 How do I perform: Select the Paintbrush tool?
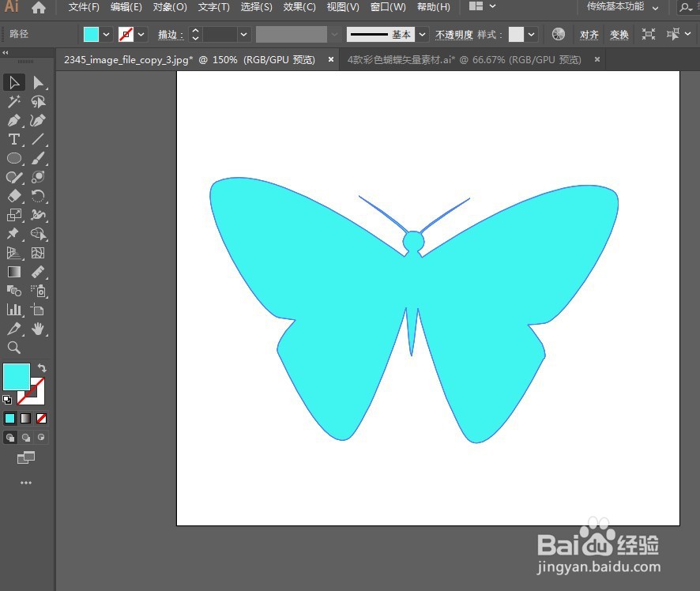[x=38, y=159]
